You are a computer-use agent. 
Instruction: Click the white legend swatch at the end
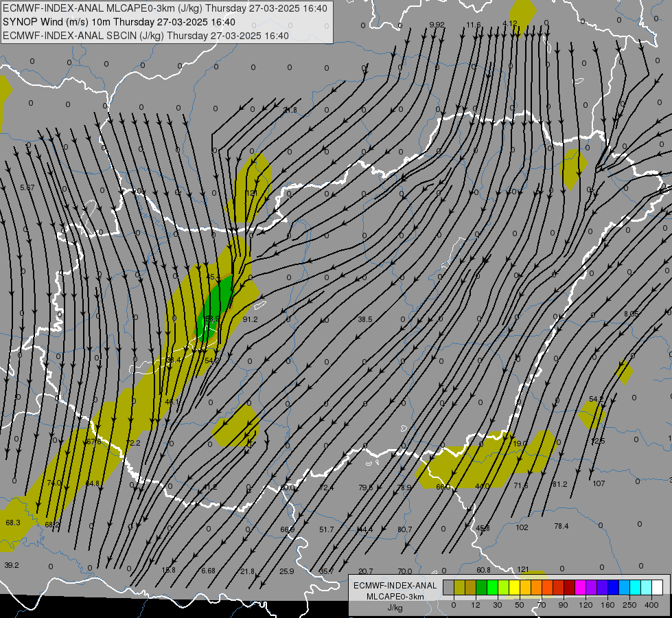[657, 587]
